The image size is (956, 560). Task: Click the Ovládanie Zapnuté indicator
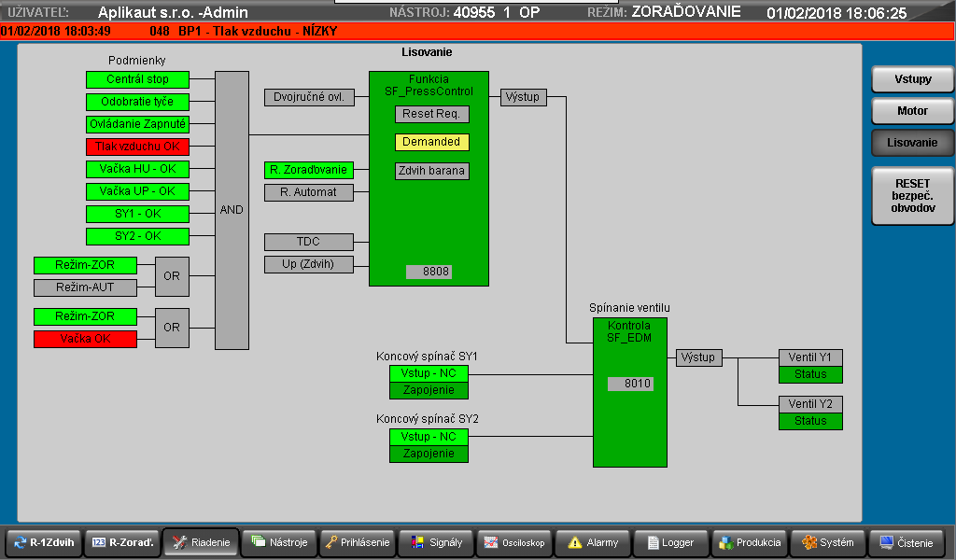click(x=138, y=124)
